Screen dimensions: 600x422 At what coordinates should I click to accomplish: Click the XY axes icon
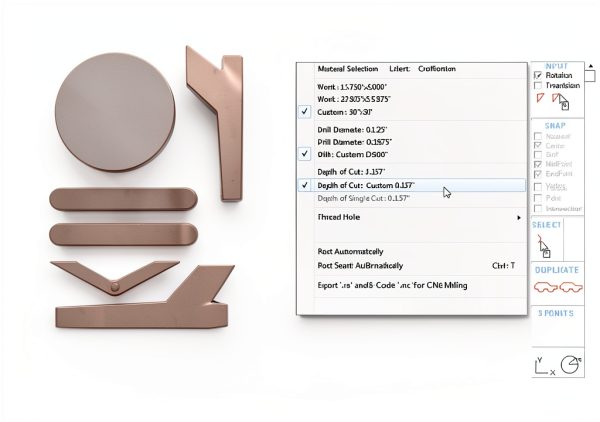point(544,366)
